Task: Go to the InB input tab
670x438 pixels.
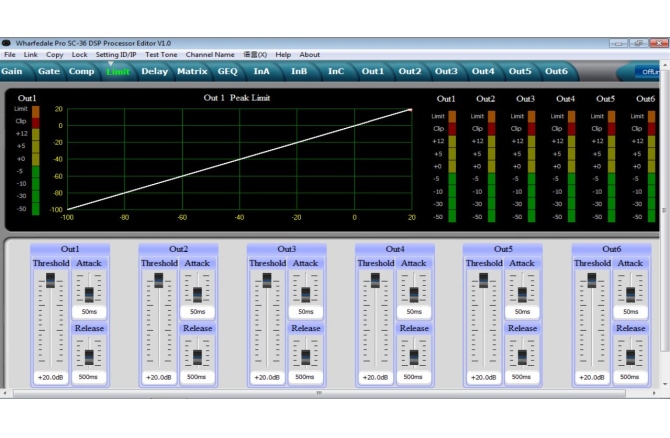Action: coord(299,71)
